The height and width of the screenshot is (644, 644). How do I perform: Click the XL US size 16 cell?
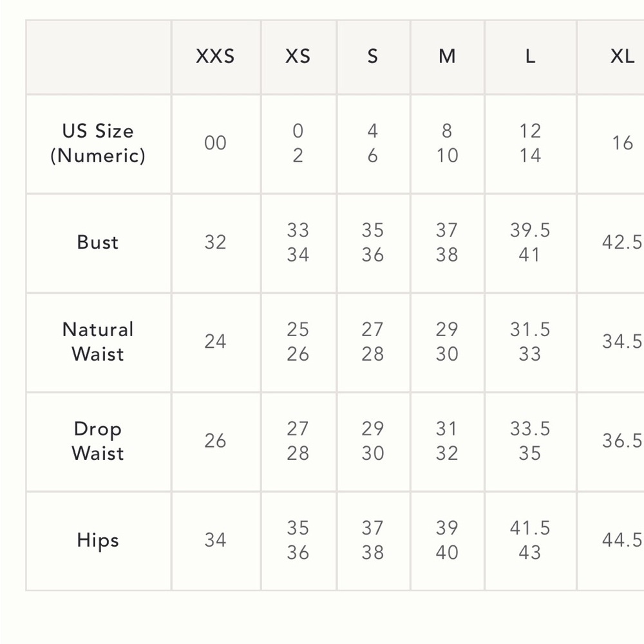(x=611, y=144)
